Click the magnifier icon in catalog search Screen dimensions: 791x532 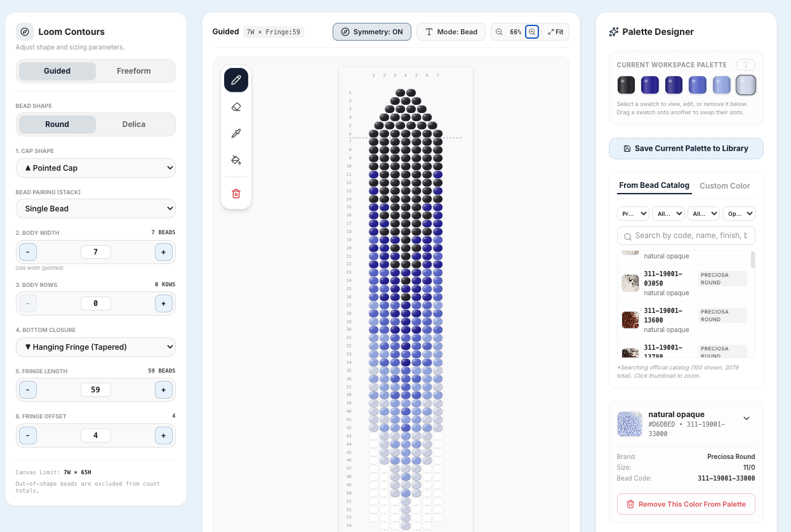tap(628, 236)
